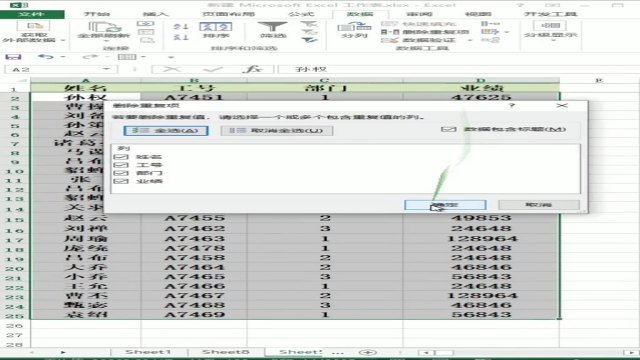The height and width of the screenshot is (360, 640).
Task: Add a new sheet with plus icon
Action: pos(367,352)
